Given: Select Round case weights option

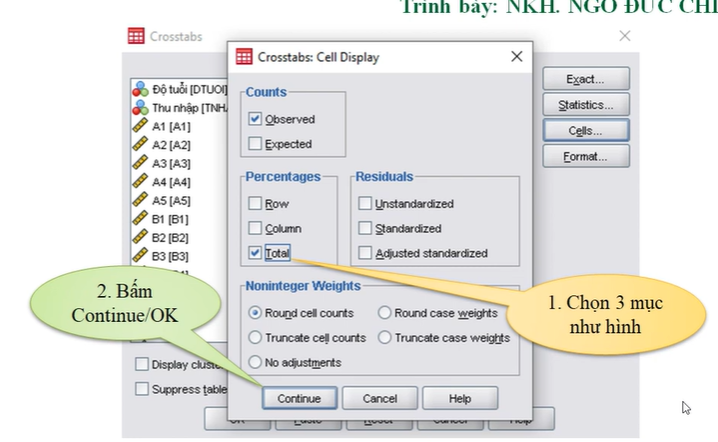Looking at the screenshot, I should tap(385, 312).
